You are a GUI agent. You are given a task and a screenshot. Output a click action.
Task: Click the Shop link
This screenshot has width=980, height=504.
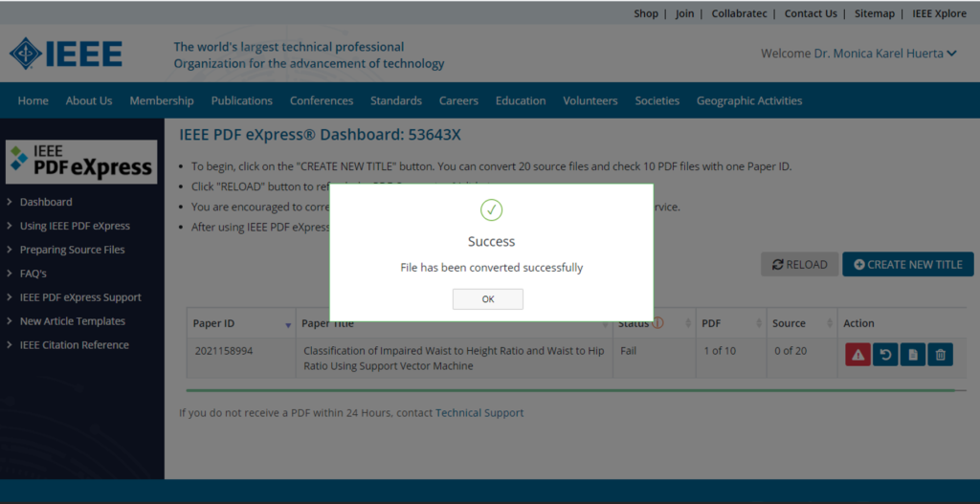pyautogui.click(x=646, y=13)
